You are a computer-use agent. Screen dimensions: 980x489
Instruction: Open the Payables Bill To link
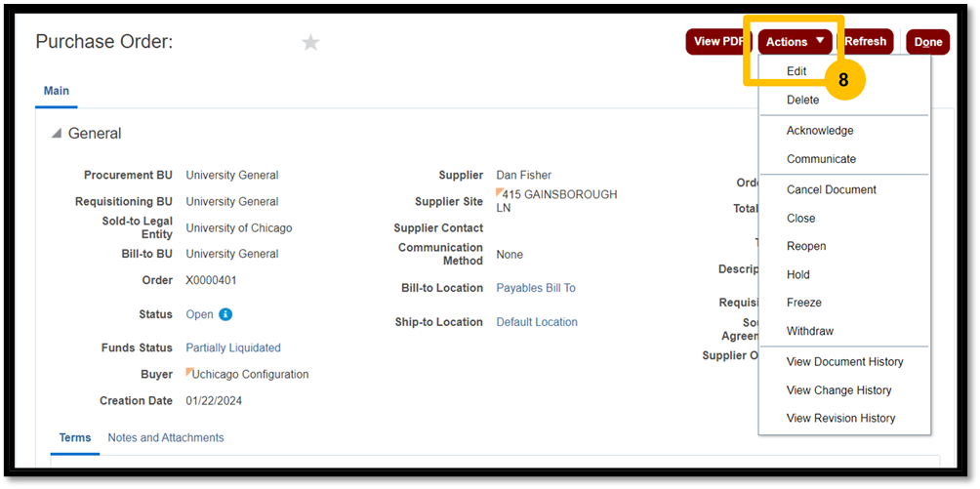(x=536, y=288)
